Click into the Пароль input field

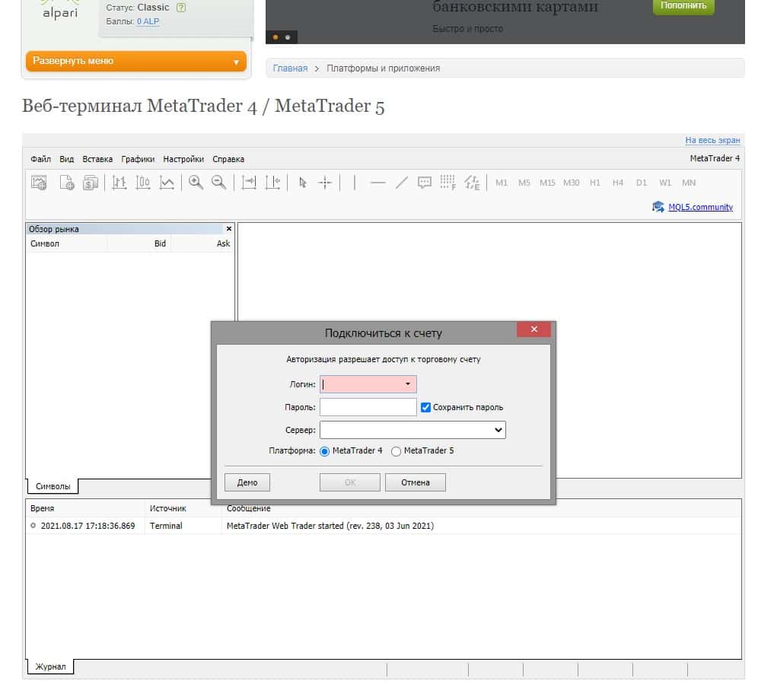368,407
